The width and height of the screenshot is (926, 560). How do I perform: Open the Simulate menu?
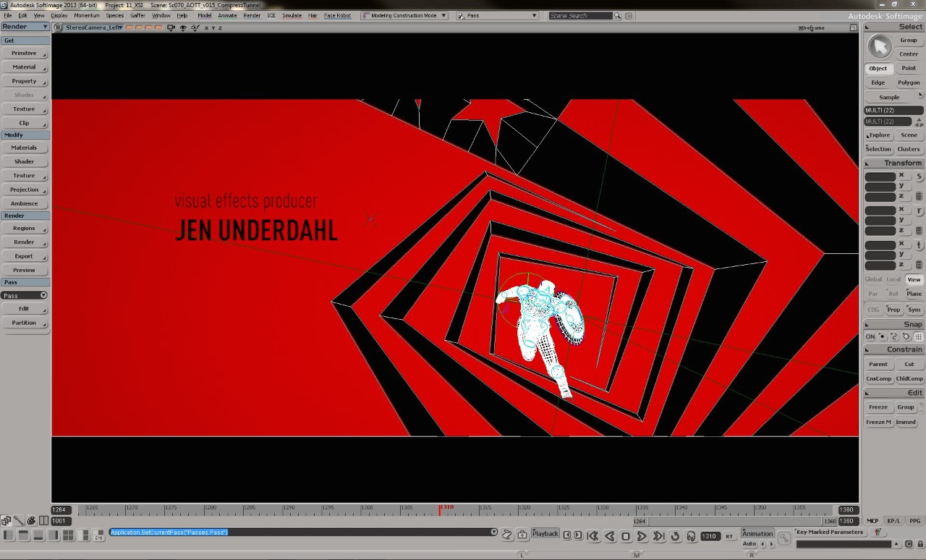click(x=292, y=15)
